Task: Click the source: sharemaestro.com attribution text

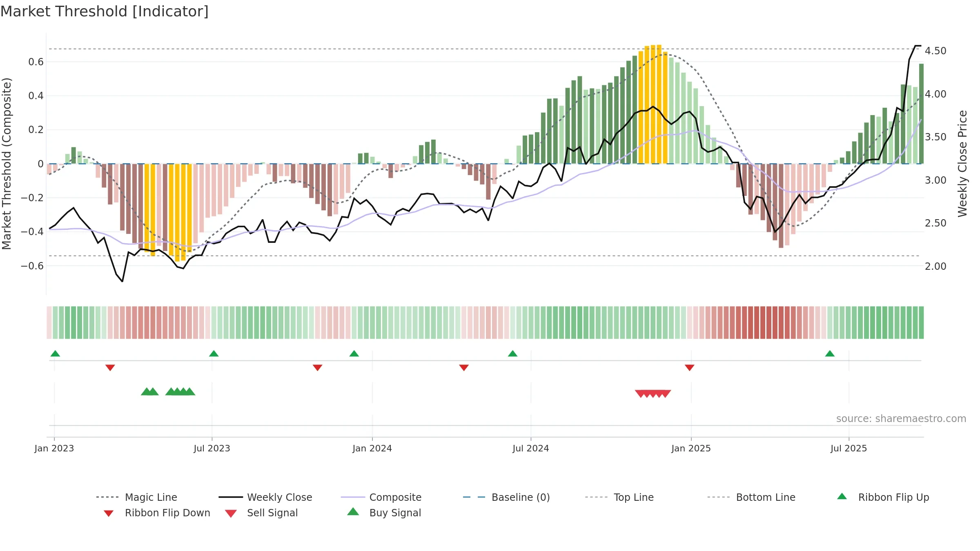Action: click(x=901, y=419)
